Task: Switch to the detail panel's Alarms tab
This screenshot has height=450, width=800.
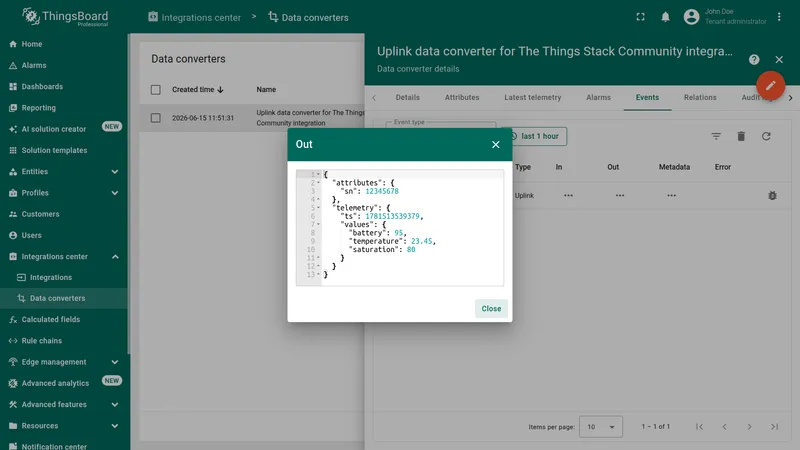Action: (x=598, y=97)
